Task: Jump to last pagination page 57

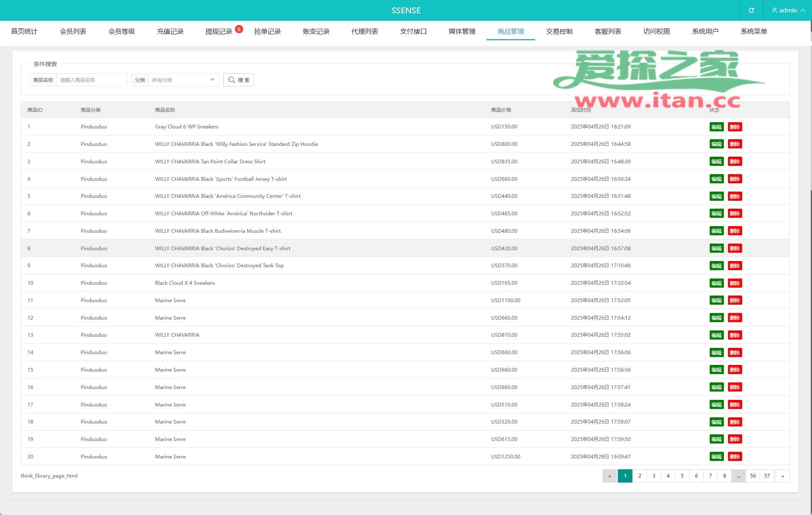Action: click(767, 476)
